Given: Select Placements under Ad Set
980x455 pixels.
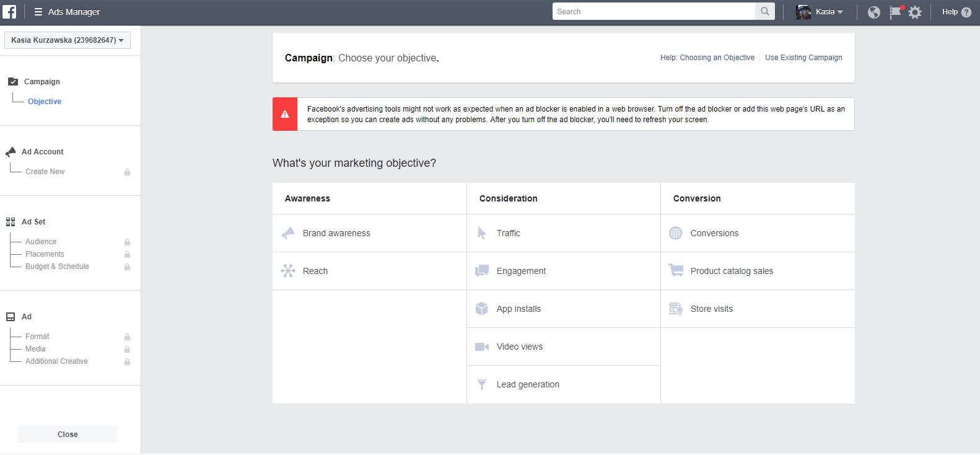Looking at the screenshot, I should pos(45,254).
